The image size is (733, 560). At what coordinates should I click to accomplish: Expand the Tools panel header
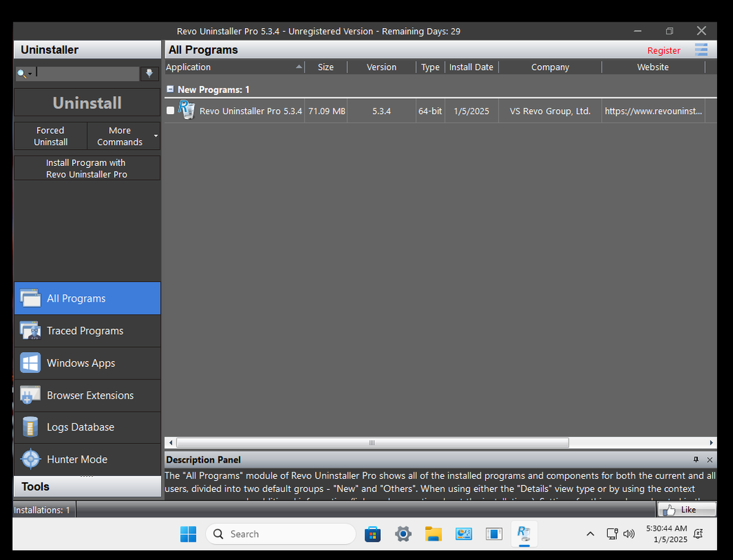coord(88,486)
